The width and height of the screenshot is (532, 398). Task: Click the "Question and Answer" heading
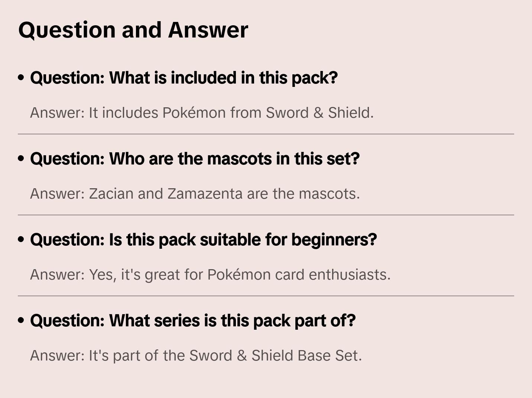pyautogui.click(x=133, y=30)
